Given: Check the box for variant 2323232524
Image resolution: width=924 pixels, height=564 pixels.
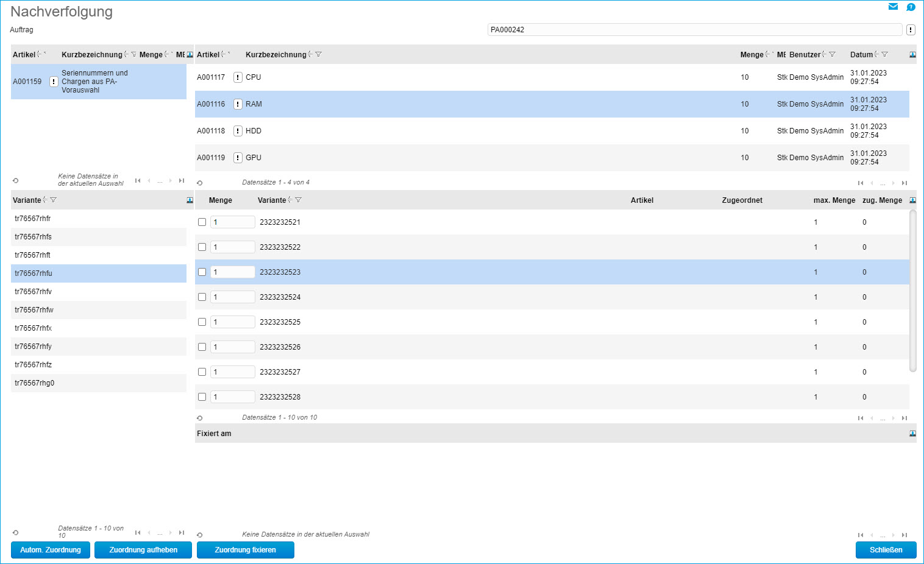Looking at the screenshot, I should point(202,297).
